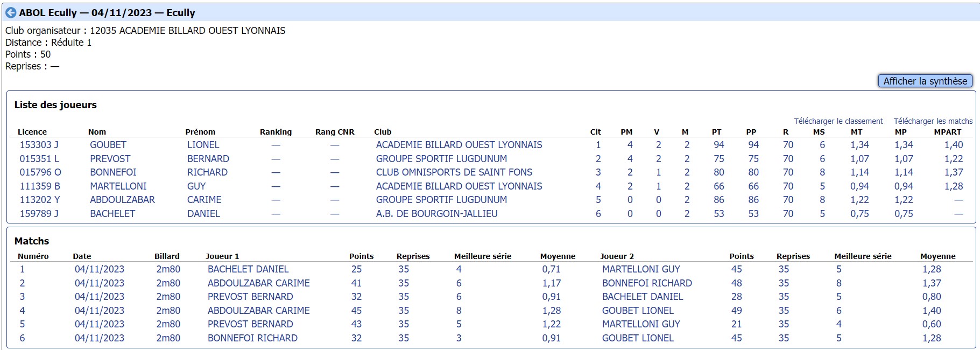Click the Liste des joueurs heading
Image resolution: width=980 pixels, height=350 pixels.
(55, 105)
